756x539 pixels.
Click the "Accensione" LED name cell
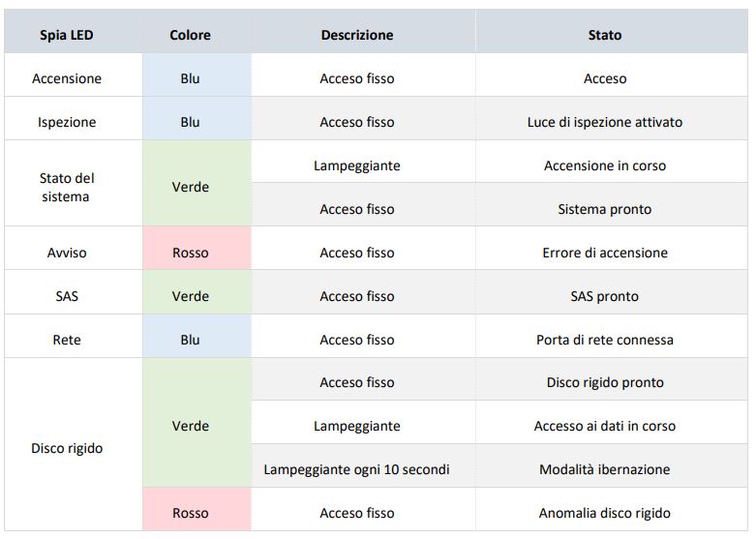tap(67, 78)
